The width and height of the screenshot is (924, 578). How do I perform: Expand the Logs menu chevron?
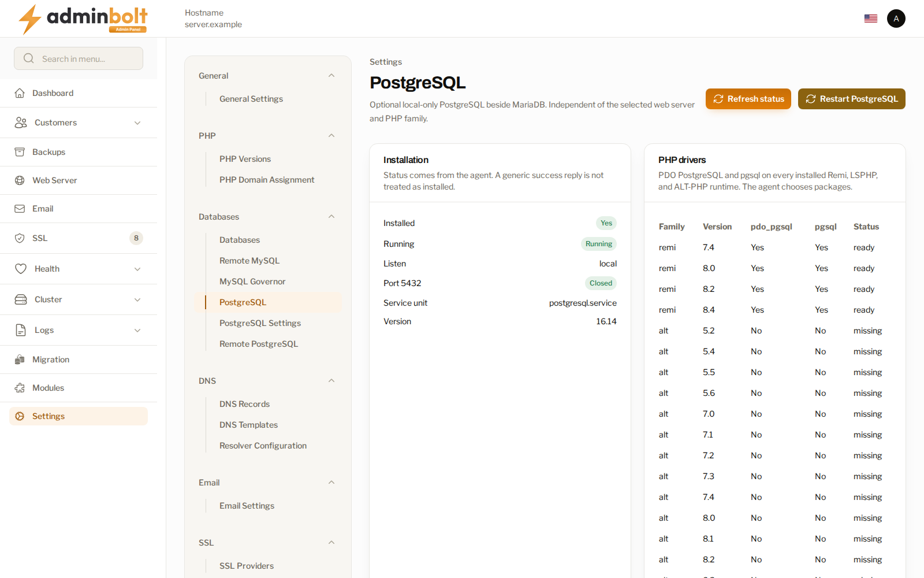(137, 330)
